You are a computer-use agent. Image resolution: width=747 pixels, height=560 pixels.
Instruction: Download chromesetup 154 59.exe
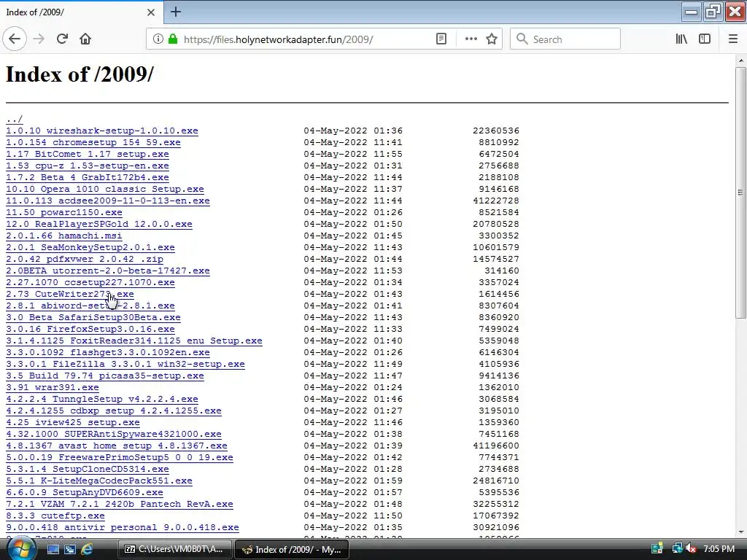coord(93,142)
